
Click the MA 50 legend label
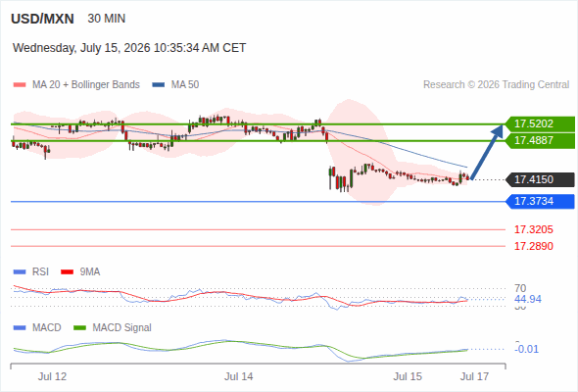pos(185,85)
